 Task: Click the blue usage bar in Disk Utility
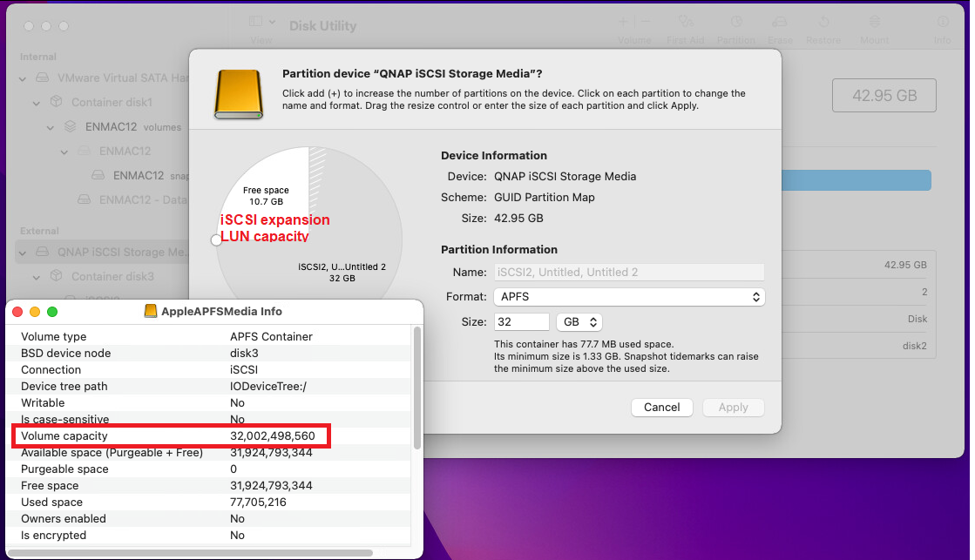click(x=857, y=180)
